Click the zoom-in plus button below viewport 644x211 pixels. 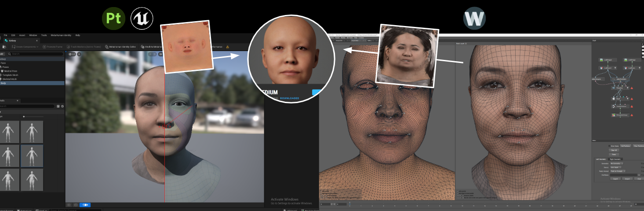(x=69, y=205)
